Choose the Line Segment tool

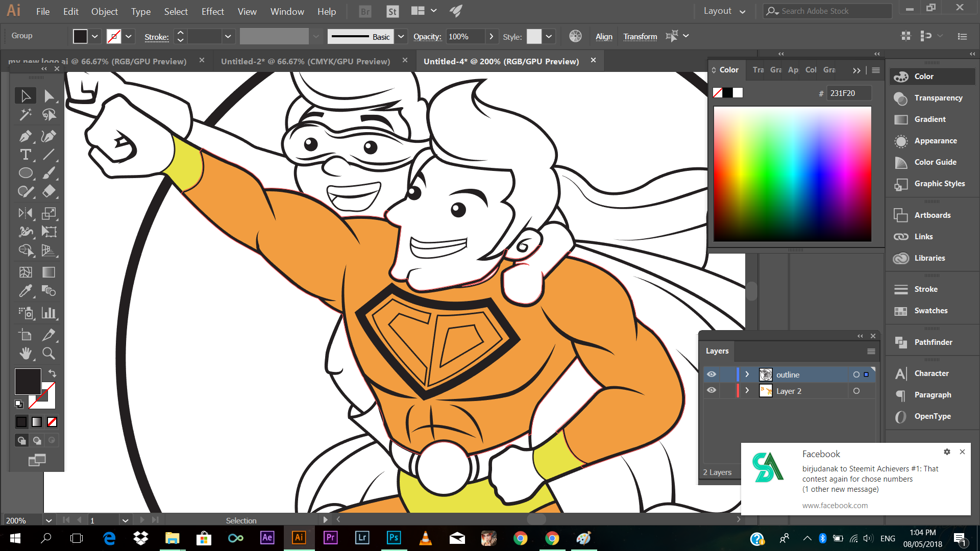48,155
